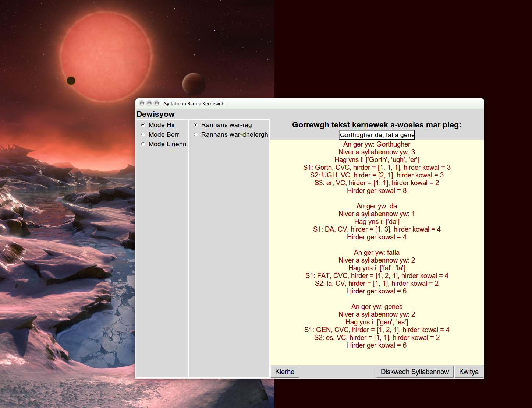Click the Klerhe button
Image resolution: width=532 pixels, height=408 pixels.
pyautogui.click(x=285, y=372)
